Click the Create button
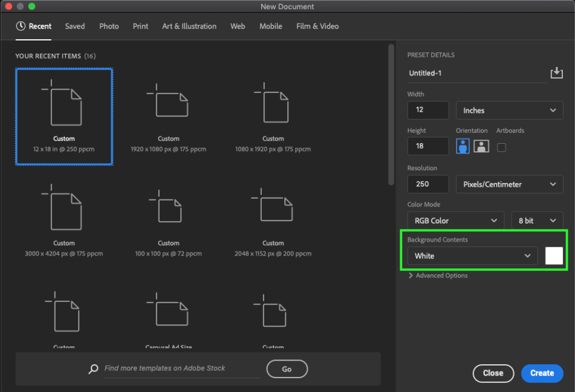 [x=542, y=373]
